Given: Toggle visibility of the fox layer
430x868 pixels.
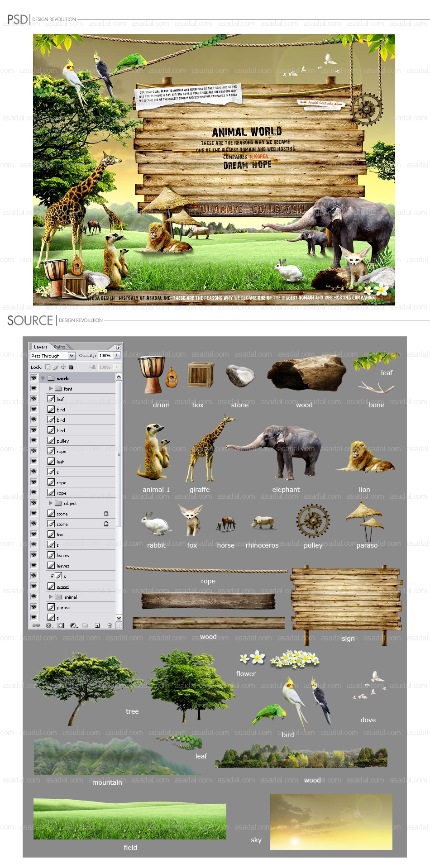Looking at the screenshot, I should (x=33, y=534).
